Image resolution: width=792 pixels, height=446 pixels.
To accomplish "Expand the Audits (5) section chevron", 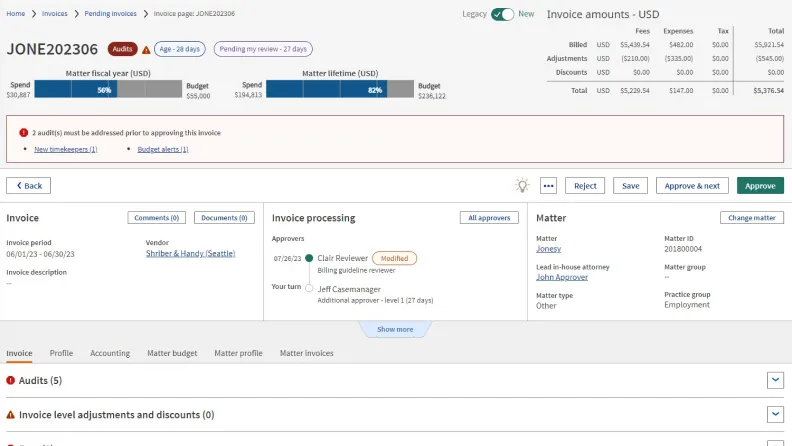I will [774, 380].
